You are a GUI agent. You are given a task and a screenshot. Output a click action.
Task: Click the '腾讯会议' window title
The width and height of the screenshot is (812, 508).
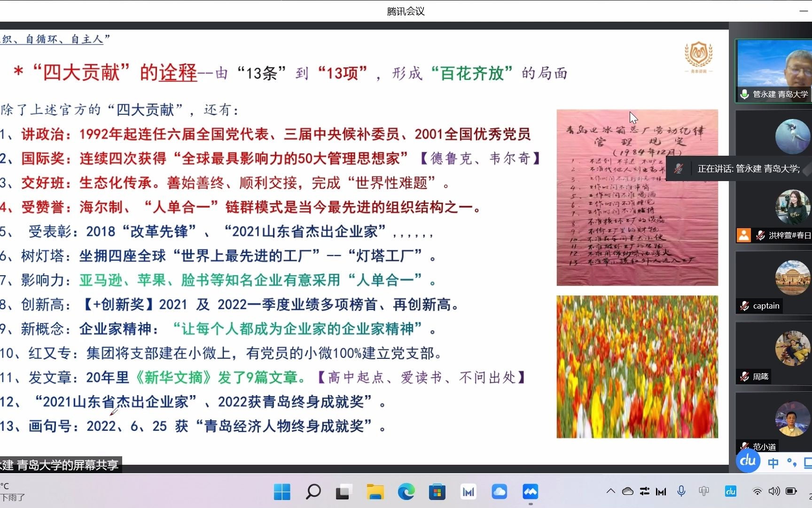[406, 11]
